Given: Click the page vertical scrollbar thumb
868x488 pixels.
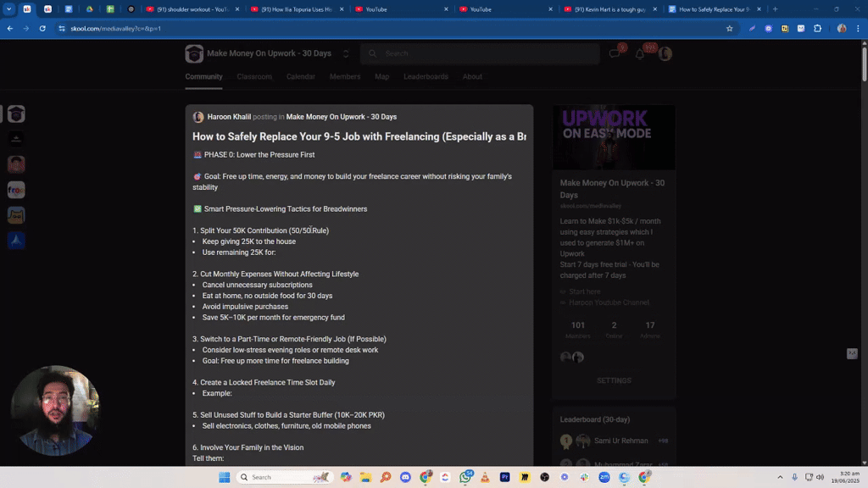Looking at the screenshot, I should [x=864, y=64].
